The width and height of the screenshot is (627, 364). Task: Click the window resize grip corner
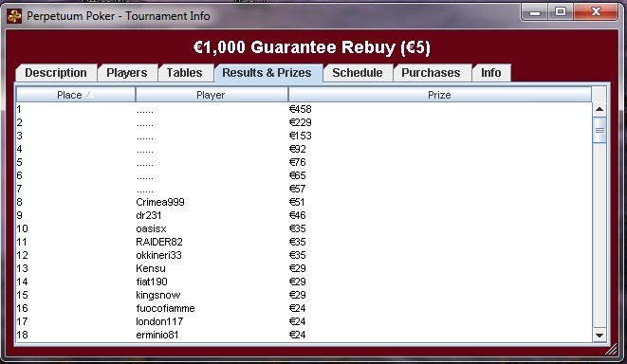pos(612,350)
